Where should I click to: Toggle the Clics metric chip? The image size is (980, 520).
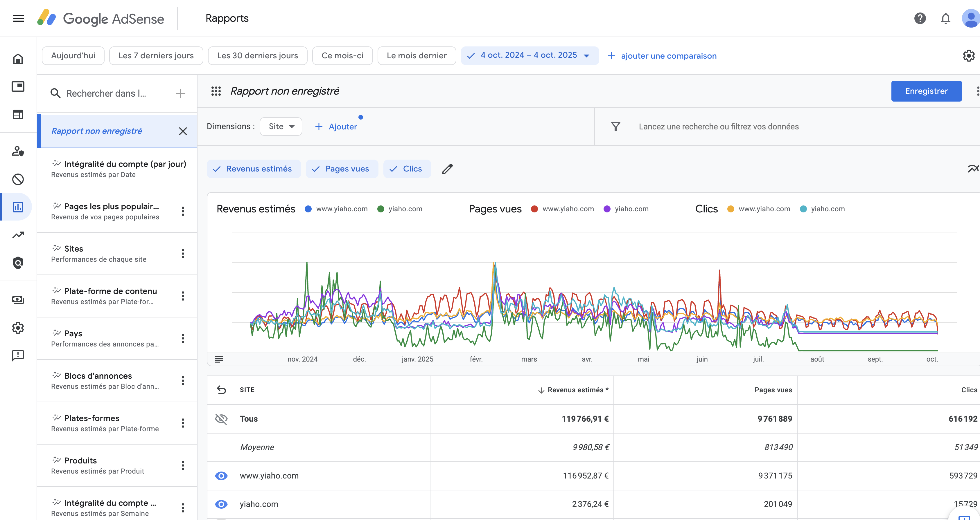click(x=407, y=169)
